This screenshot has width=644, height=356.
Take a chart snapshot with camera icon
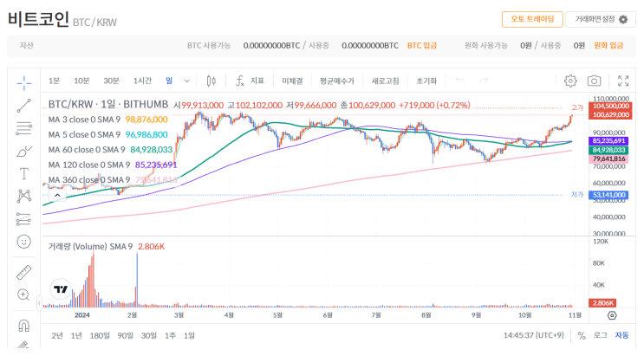tap(594, 81)
